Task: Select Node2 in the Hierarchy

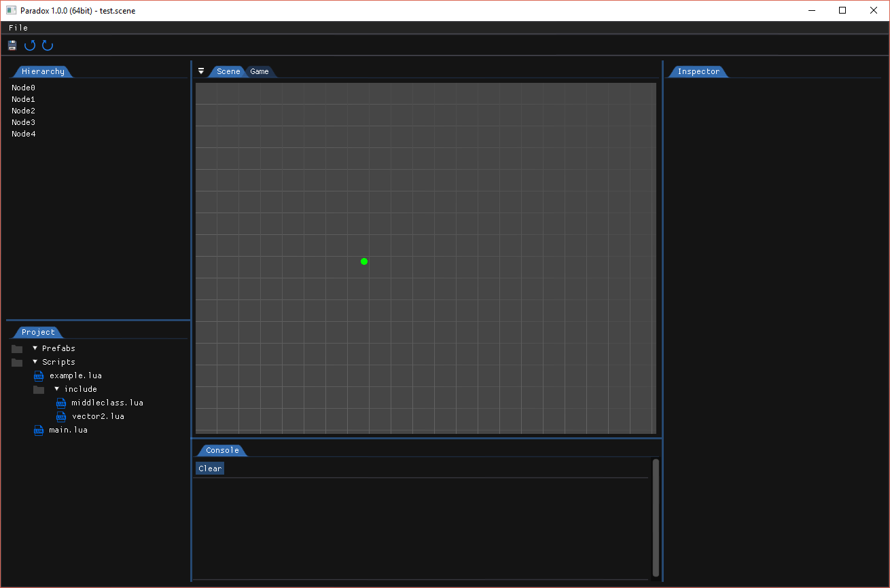Action: pyautogui.click(x=23, y=111)
